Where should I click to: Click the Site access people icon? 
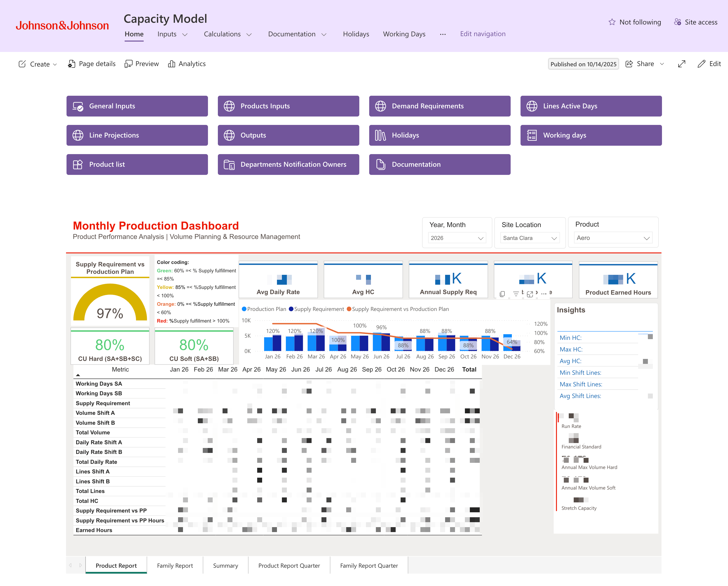pos(677,22)
